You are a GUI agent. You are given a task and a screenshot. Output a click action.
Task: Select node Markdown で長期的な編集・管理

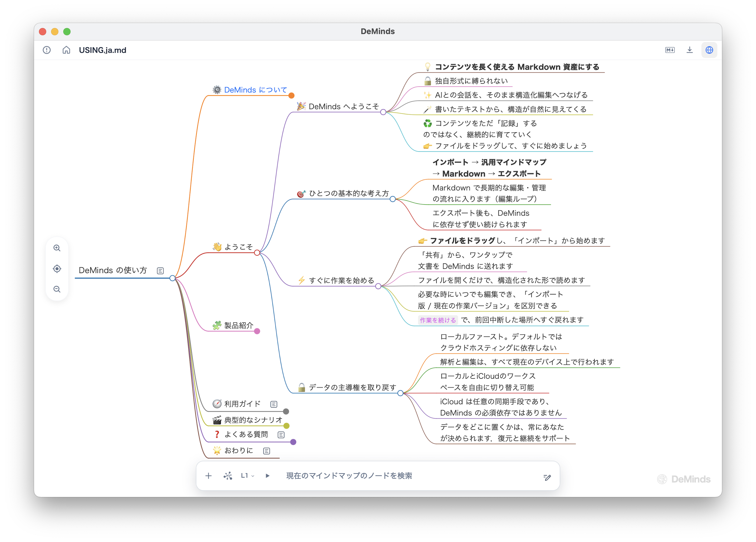pos(489,193)
